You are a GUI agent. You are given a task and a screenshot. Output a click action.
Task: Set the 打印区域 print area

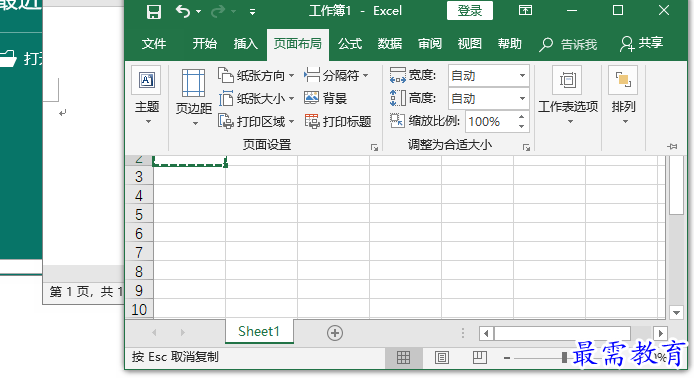coord(256,121)
